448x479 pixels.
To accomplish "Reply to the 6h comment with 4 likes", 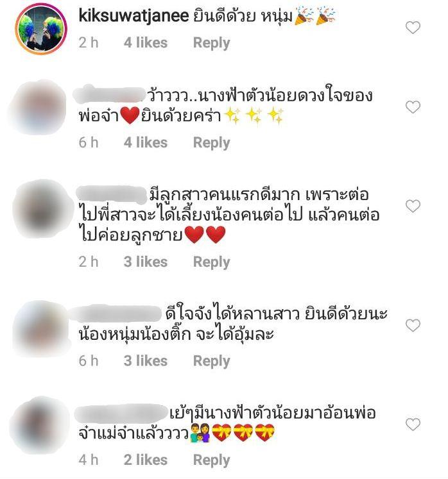I will pos(211,143).
